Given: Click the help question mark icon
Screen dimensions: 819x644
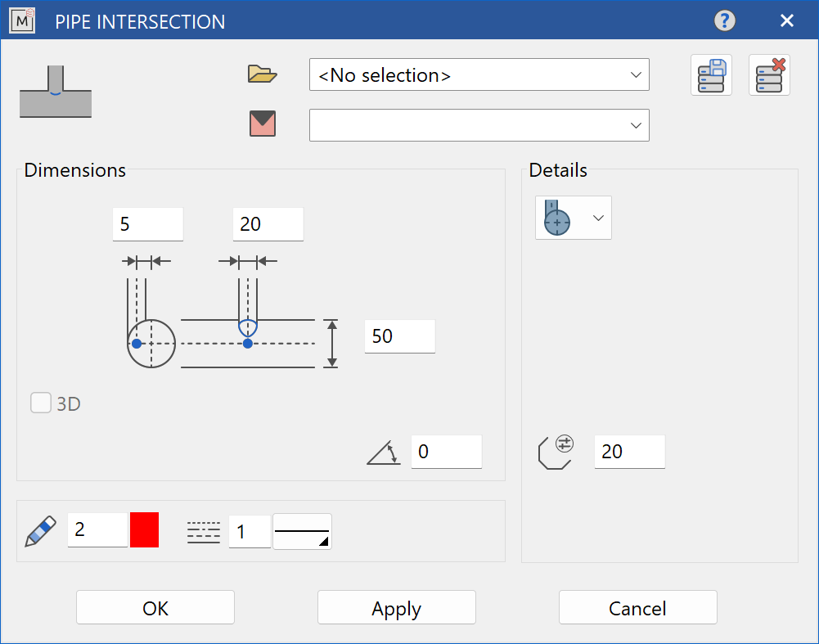Looking at the screenshot, I should click(724, 21).
